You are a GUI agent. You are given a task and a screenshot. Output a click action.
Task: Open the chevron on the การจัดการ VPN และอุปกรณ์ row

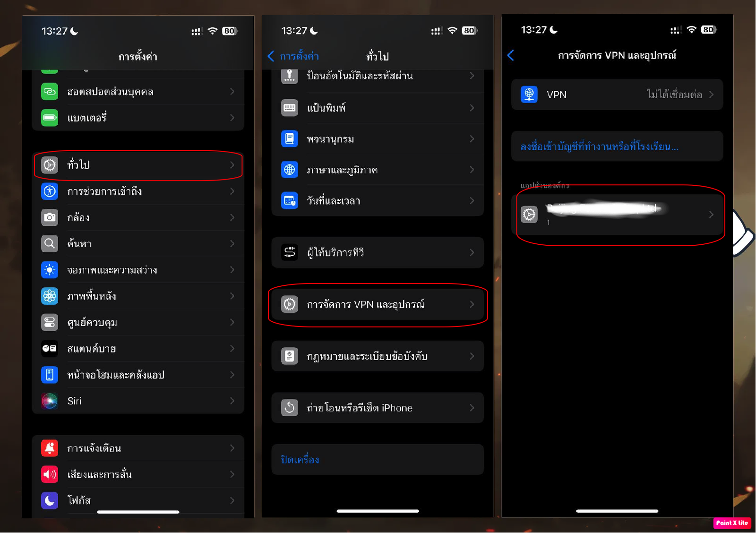pyautogui.click(x=472, y=304)
